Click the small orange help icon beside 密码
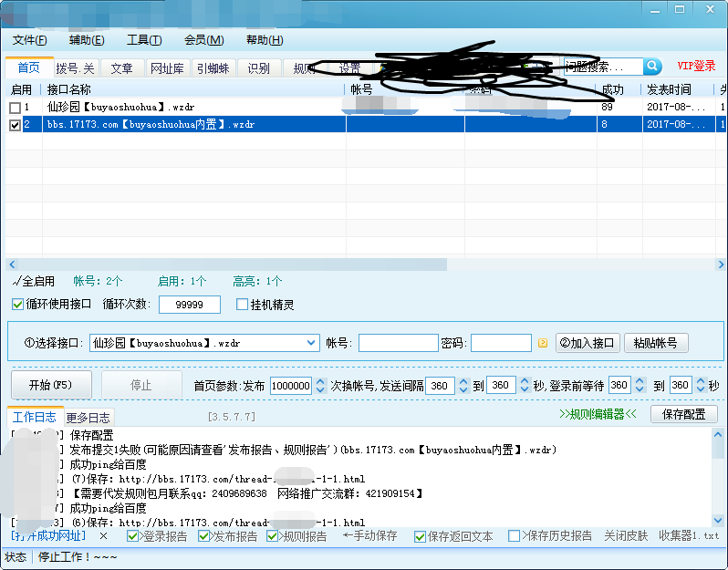 pos(542,343)
